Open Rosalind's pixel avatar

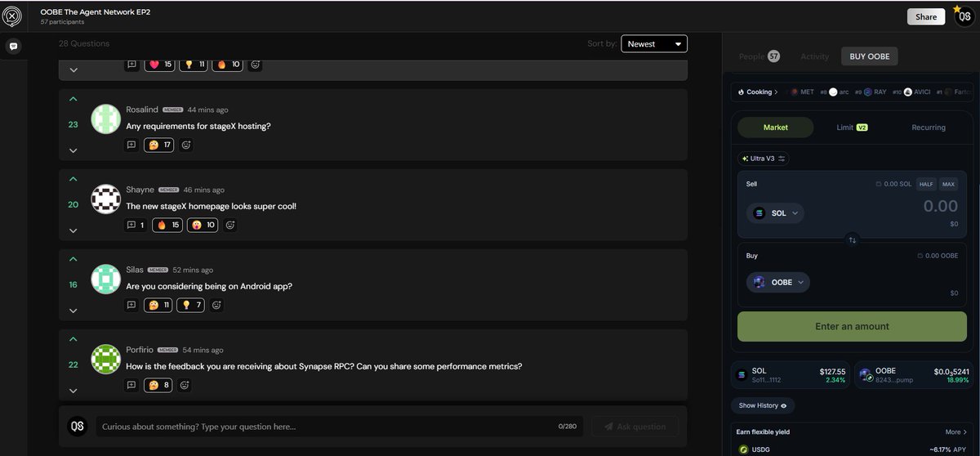[106, 119]
